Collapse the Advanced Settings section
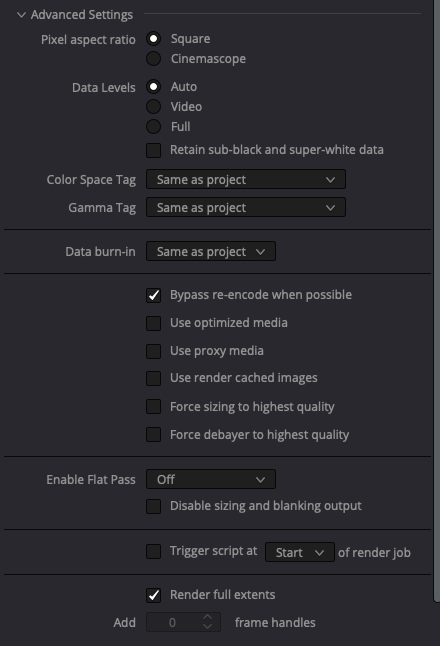Screen dimensions: 440x646 pos(21,15)
